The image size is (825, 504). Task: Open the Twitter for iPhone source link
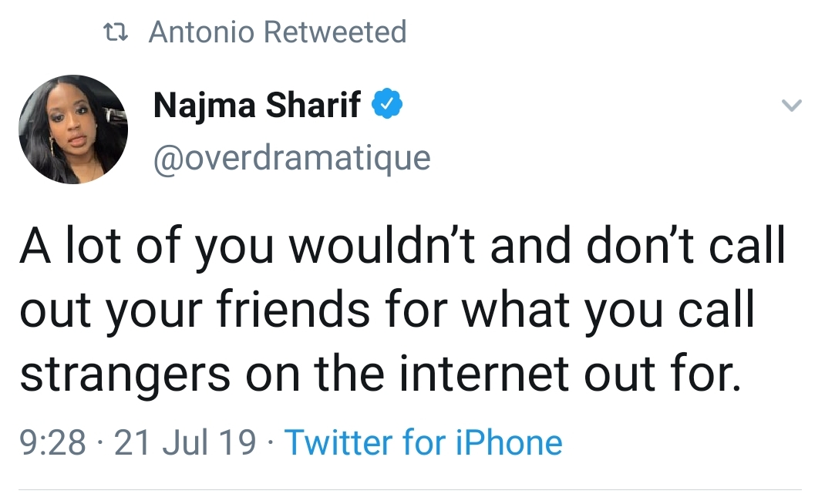coord(423,443)
